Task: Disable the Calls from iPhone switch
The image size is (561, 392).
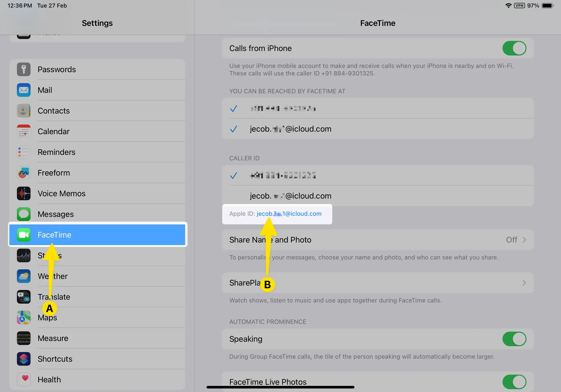Action: coord(514,48)
